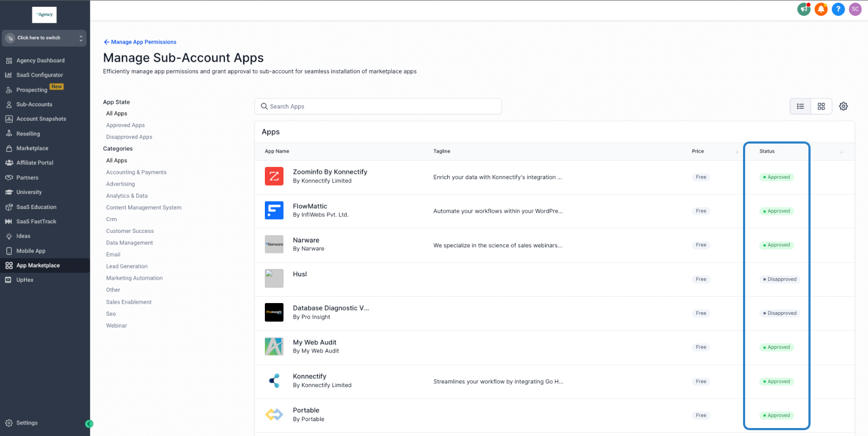The height and width of the screenshot is (436, 868).
Task: Filter by Content Management System category
Action: (144, 207)
